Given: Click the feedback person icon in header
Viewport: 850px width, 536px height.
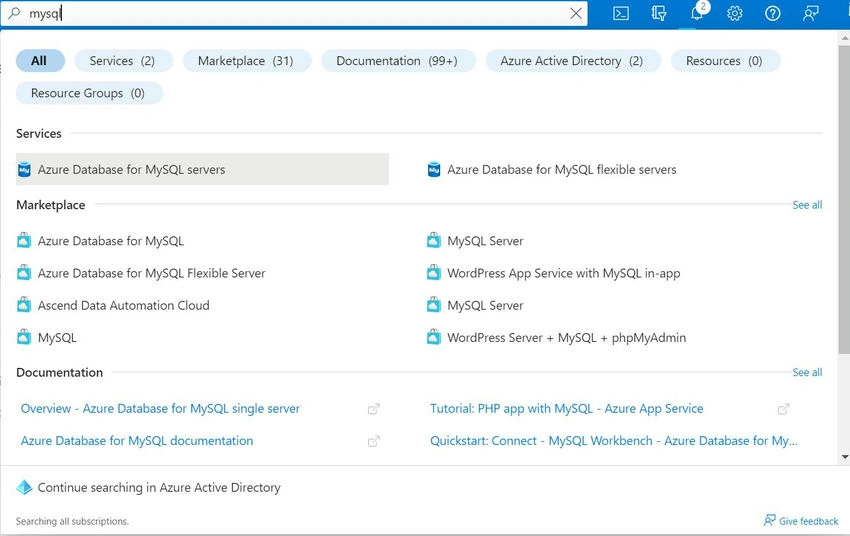Looking at the screenshot, I should coord(810,14).
